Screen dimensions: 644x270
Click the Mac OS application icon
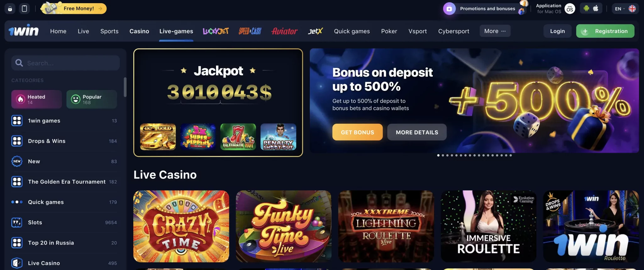(x=570, y=9)
